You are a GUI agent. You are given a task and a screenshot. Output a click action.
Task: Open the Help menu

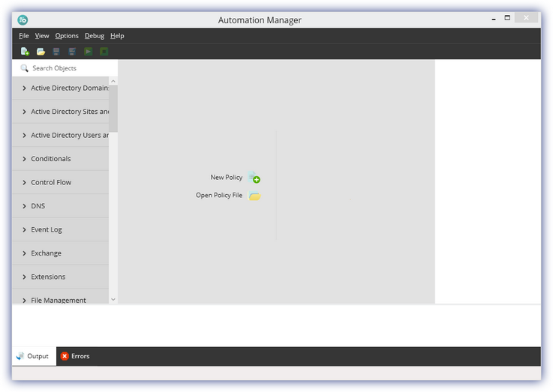[x=117, y=35]
